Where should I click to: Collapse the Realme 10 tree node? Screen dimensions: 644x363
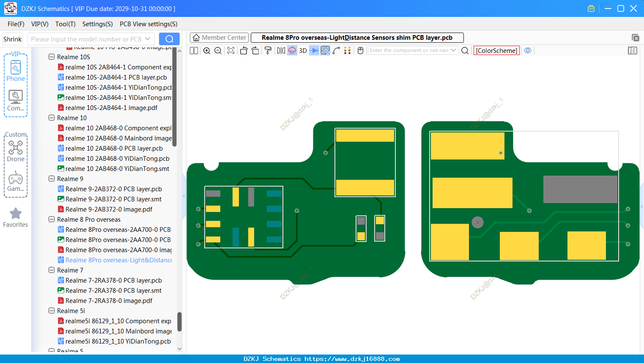[52, 118]
